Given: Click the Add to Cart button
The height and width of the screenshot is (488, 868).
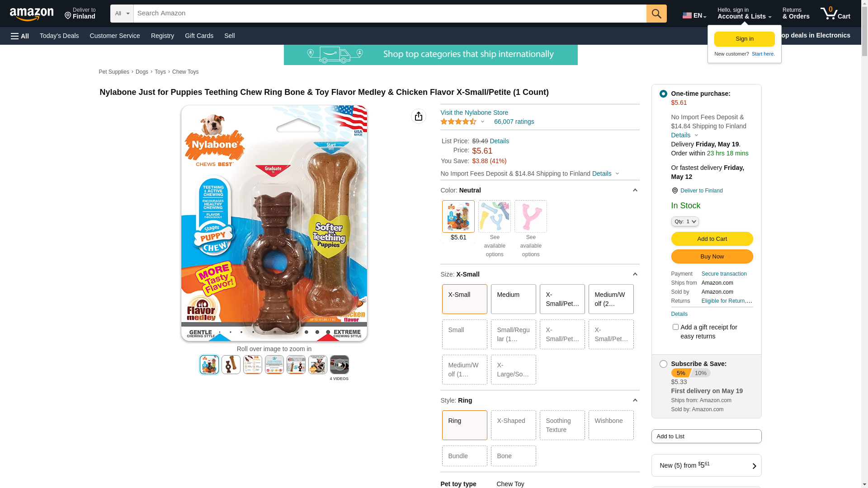Looking at the screenshot, I should pyautogui.click(x=712, y=239).
